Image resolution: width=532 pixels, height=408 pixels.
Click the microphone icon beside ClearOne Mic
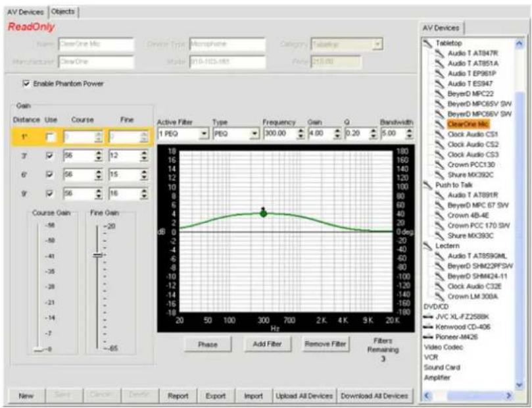(440, 124)
